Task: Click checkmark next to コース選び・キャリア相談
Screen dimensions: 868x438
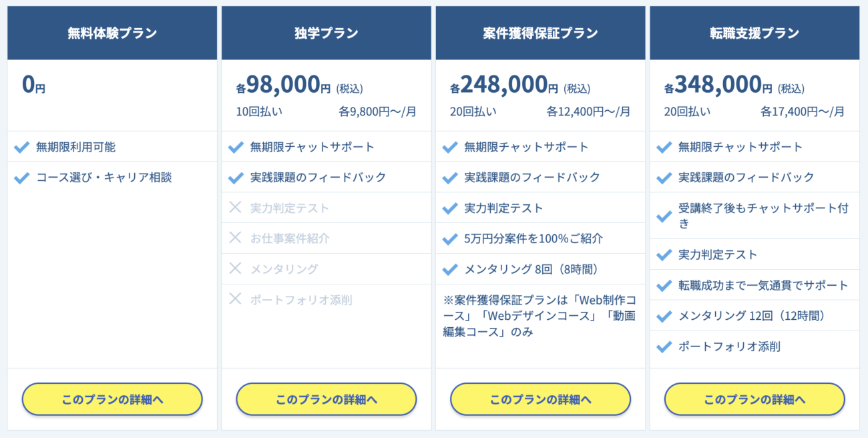Action: [22, 178]
